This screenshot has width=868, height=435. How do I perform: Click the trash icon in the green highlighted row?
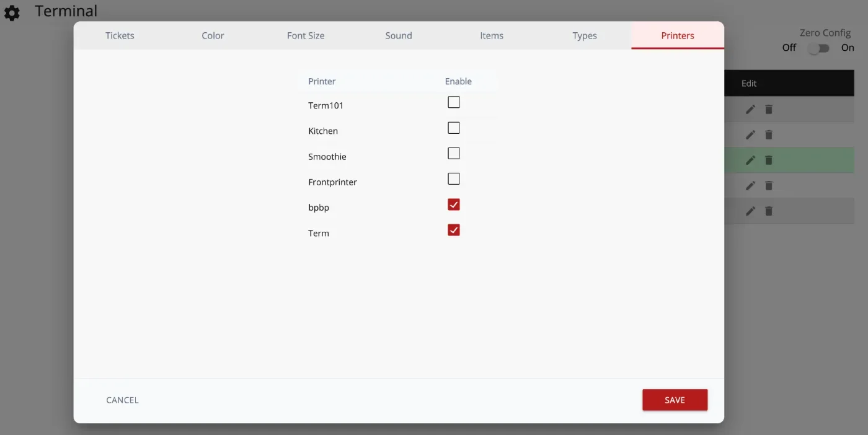click(769, 160)
